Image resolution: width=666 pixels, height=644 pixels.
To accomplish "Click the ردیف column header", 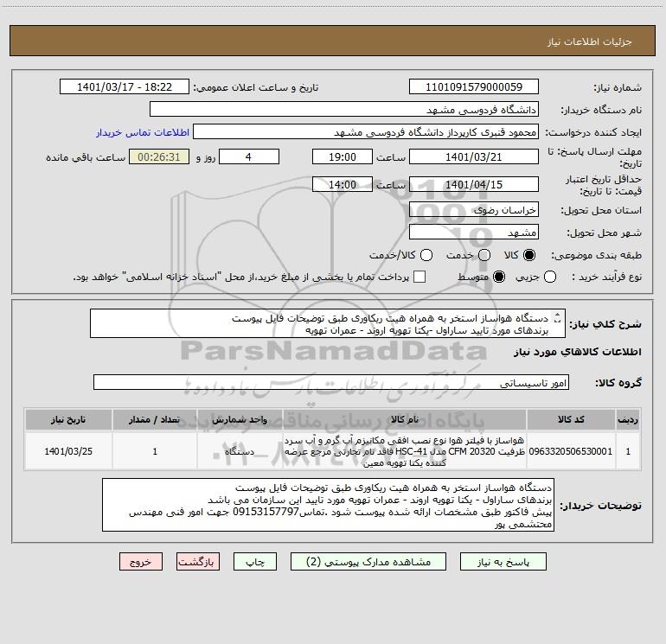I will (x=628, y=419).
